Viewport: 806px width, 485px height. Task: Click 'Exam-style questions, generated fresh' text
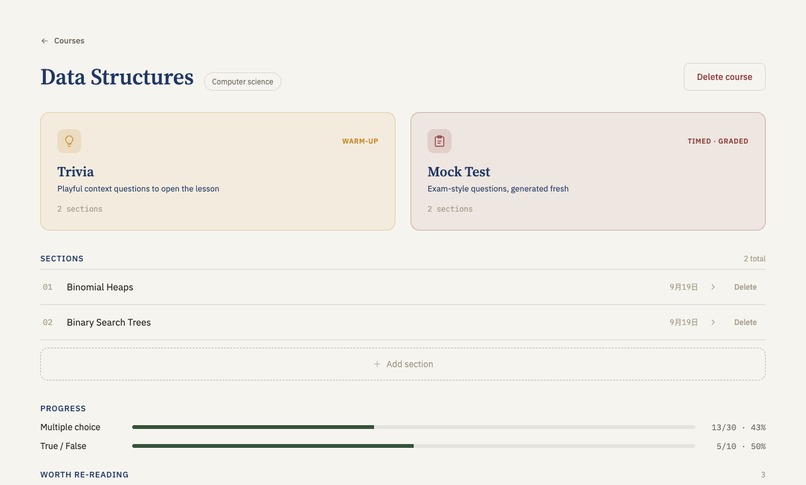click(498, 189)
